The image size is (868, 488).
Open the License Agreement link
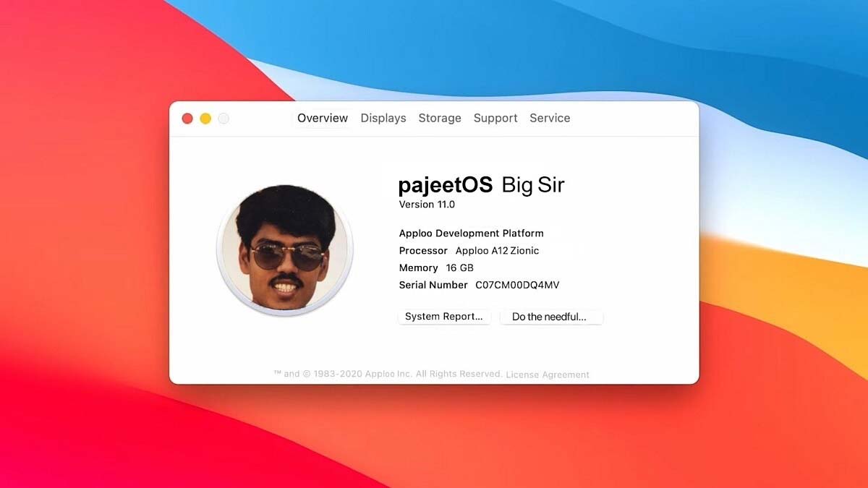point(548,374)
